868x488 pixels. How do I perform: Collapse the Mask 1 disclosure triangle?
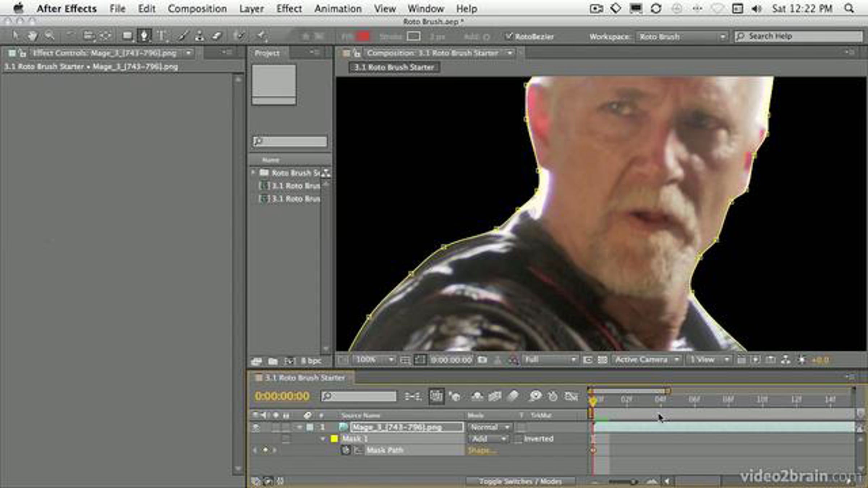point(323,439)
